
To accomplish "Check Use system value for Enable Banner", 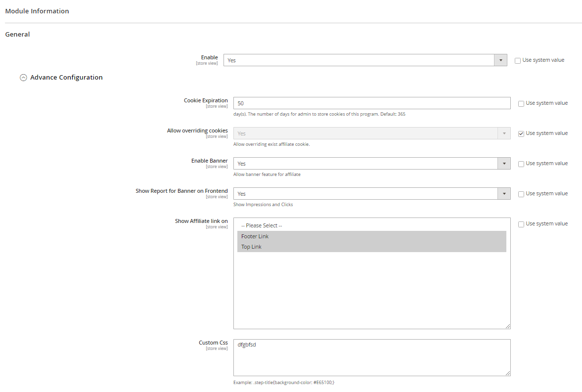I will [x=521, y=164].
